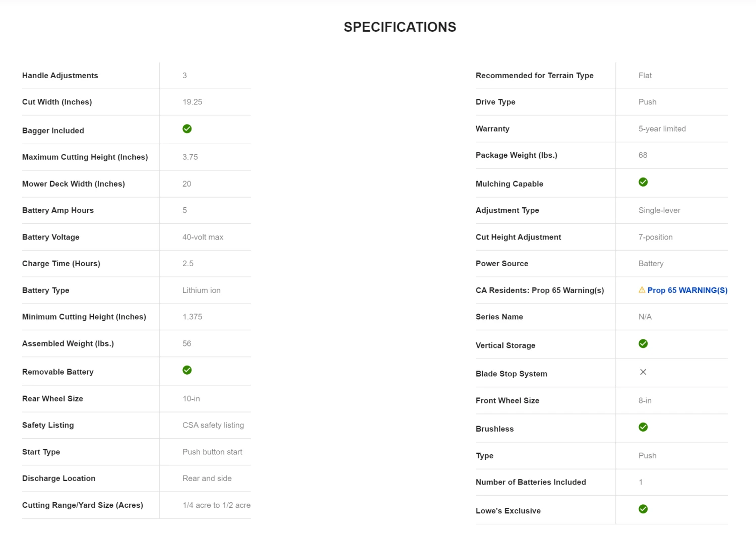Click the Vertical Storage green checkmark
756x535 pixels.
coord(643,344)
